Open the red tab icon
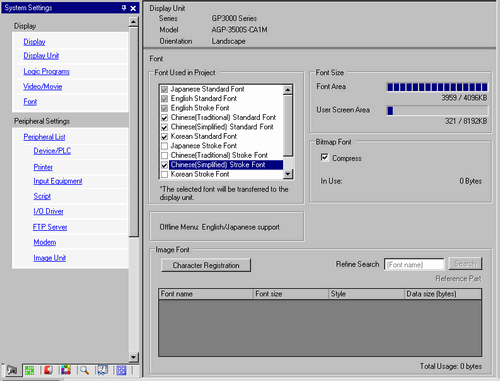Image resolution: width=500 pixels, height=381 pixels. 48,370
